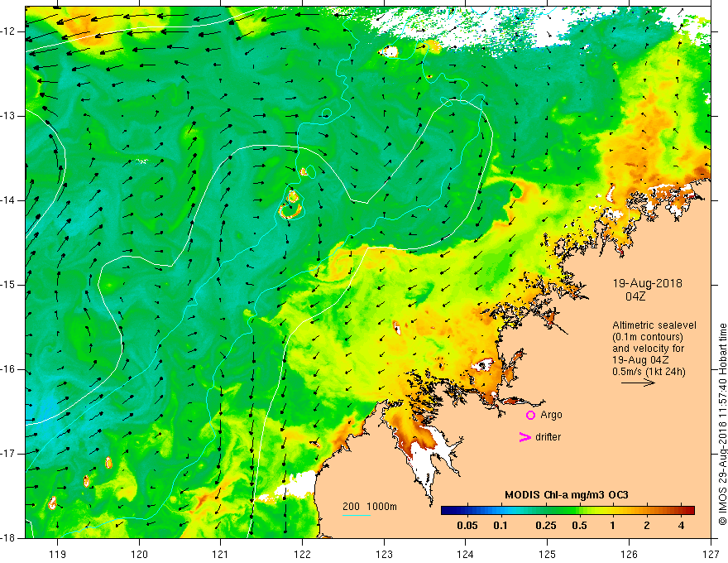Click longitude axis label 120
This screenshot has height=563, width=728.
pos(139,554)
